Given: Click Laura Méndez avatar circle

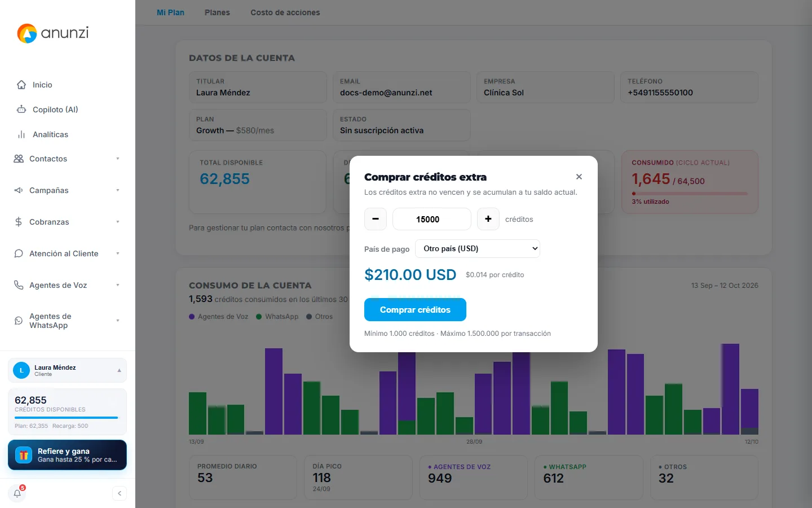Looking at the screenshot, I should [21, 370].
